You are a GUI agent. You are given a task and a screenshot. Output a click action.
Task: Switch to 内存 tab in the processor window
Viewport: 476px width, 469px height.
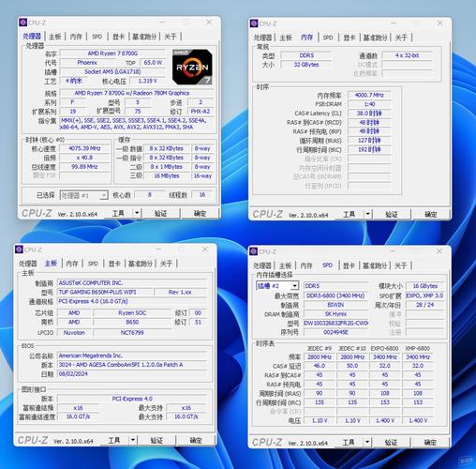tap(76, 37)
